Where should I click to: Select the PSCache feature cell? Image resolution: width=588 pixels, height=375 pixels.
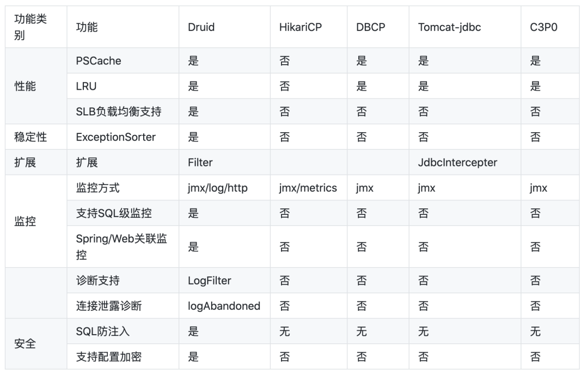(99, 61)
